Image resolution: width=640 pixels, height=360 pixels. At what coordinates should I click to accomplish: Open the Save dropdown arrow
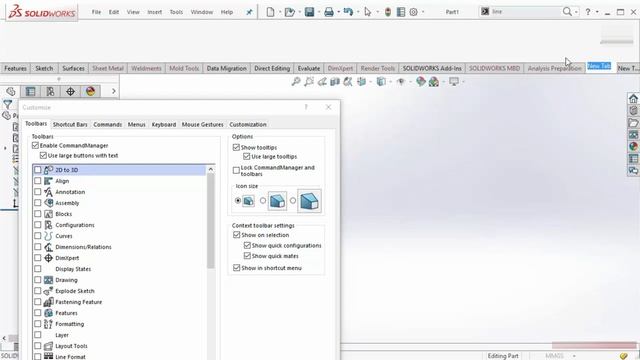point(319,12)
